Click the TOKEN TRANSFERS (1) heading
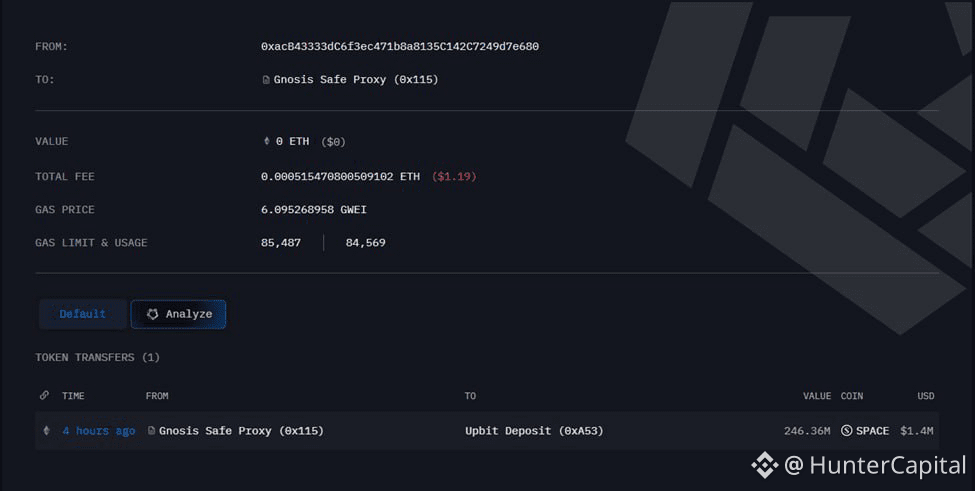The image size is (975, 491). (98, 357)
